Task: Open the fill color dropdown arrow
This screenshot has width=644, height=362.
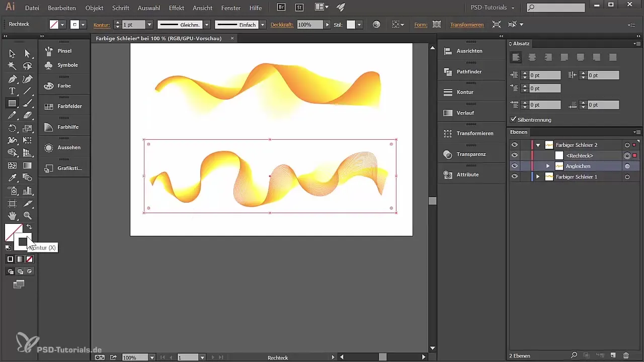Action: tap(63, 25)
